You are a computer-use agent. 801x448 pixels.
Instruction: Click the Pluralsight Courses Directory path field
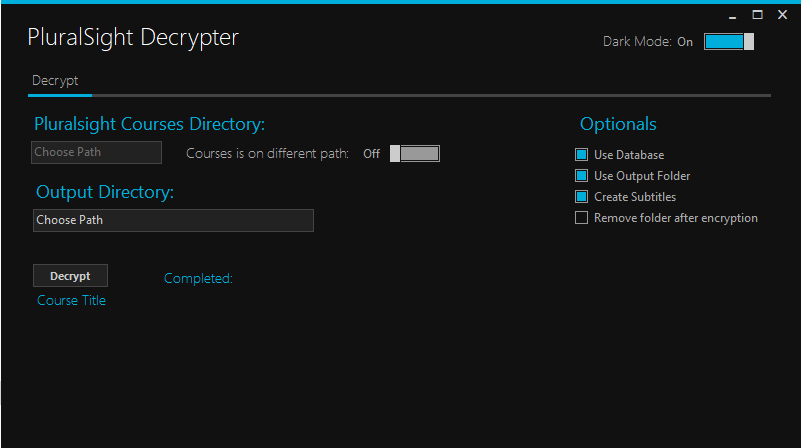pos(97,152)
